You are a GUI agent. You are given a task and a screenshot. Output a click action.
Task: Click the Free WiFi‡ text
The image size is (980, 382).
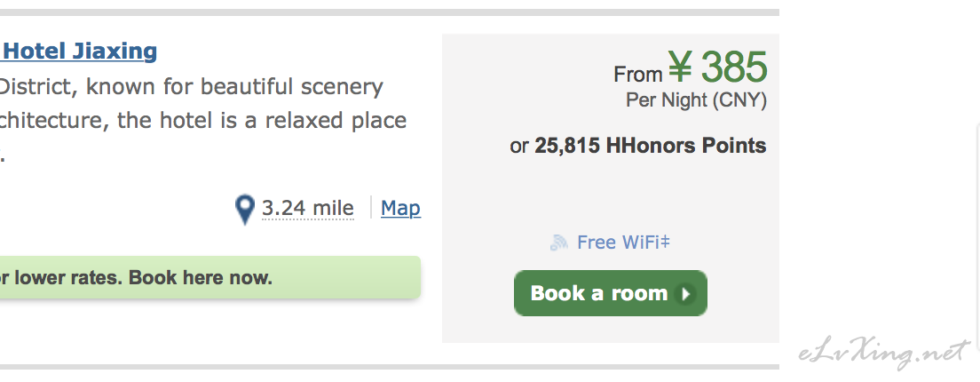(x=623, y=242)
